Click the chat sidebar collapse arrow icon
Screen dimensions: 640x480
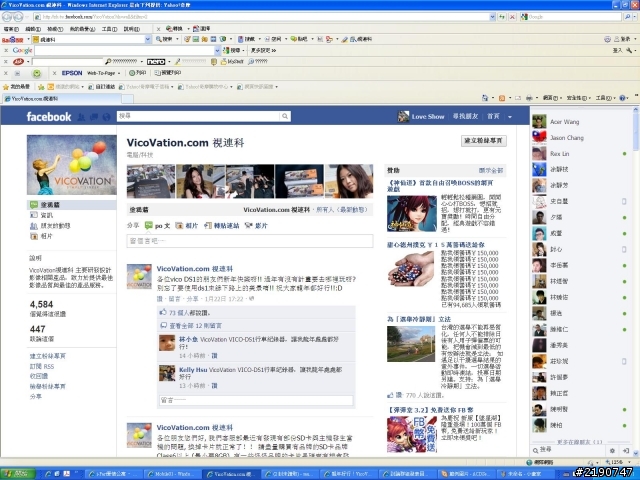[625, 451]
